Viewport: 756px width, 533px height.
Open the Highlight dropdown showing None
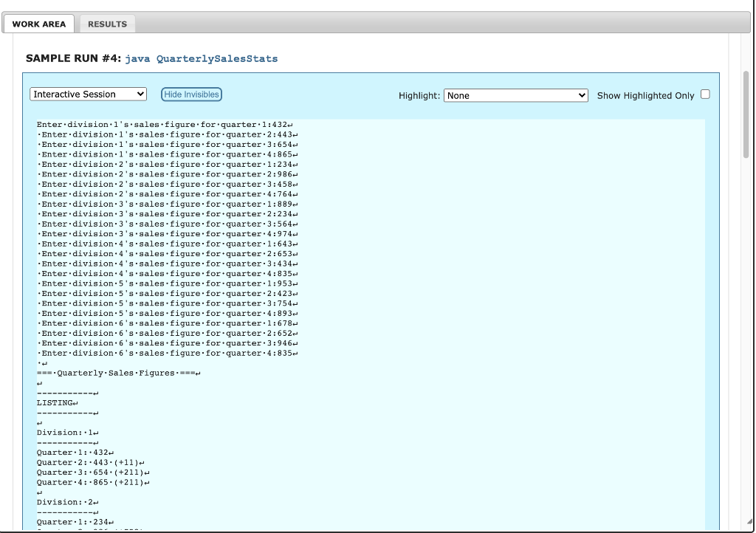click(515, 94)
